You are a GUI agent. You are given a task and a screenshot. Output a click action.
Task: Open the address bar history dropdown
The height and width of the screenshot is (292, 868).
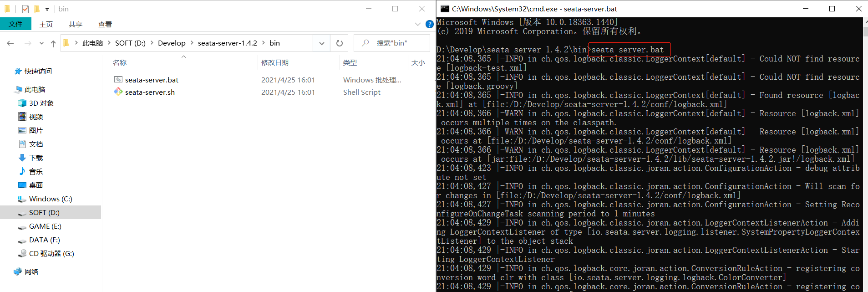click(321, 43)
